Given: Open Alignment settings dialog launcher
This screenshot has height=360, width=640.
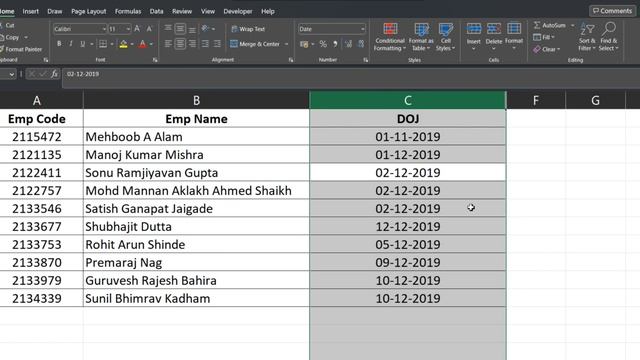Looking at the screenshot, I should pos(291,60).
